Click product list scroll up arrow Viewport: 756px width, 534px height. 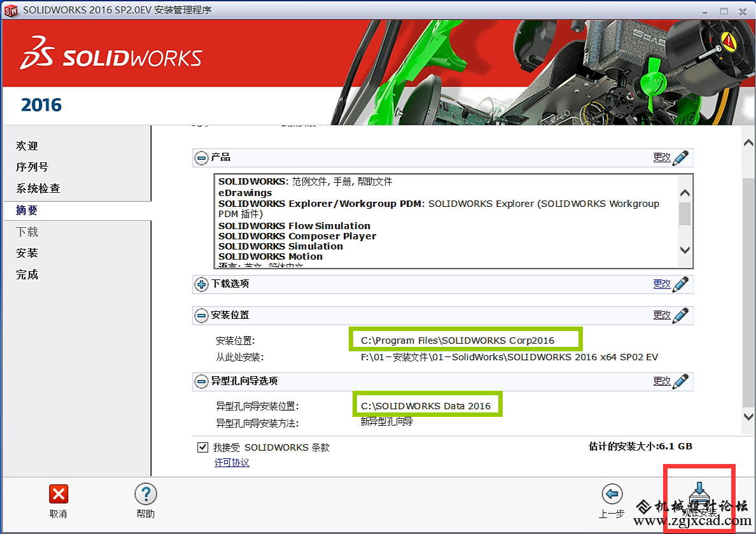tap(685, 193)
